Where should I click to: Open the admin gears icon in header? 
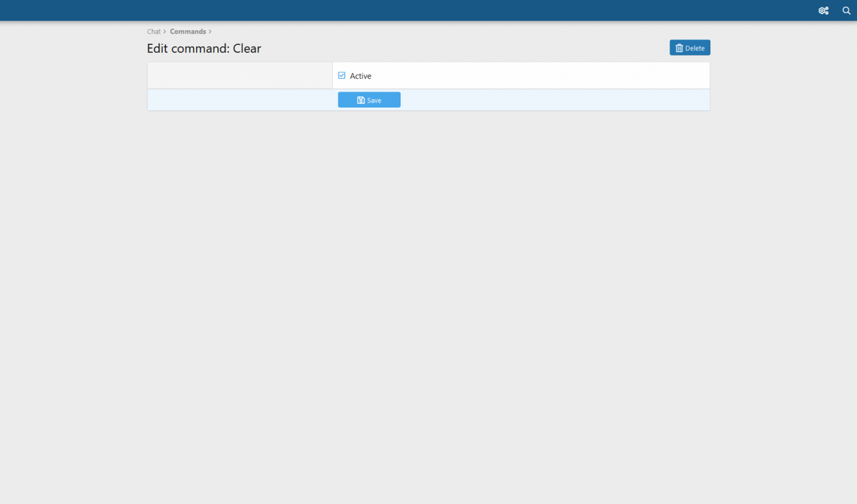pos(824,11)
